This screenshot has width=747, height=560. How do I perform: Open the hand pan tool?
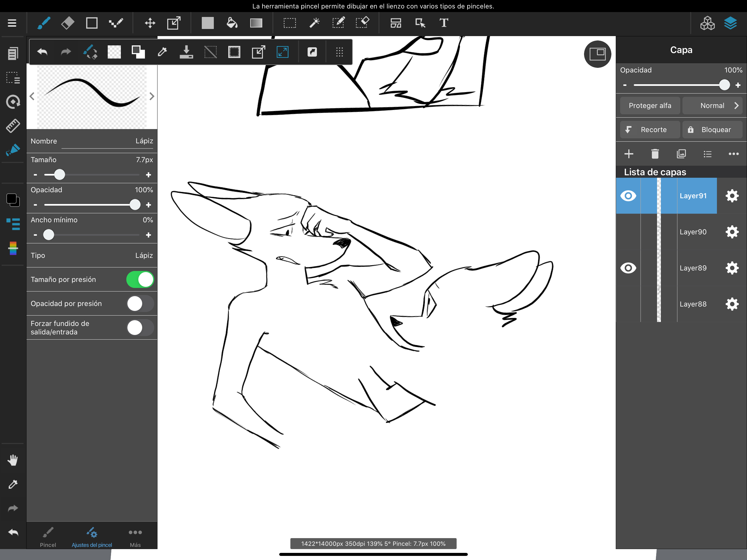pyautogui.click(x=13, y=460)
